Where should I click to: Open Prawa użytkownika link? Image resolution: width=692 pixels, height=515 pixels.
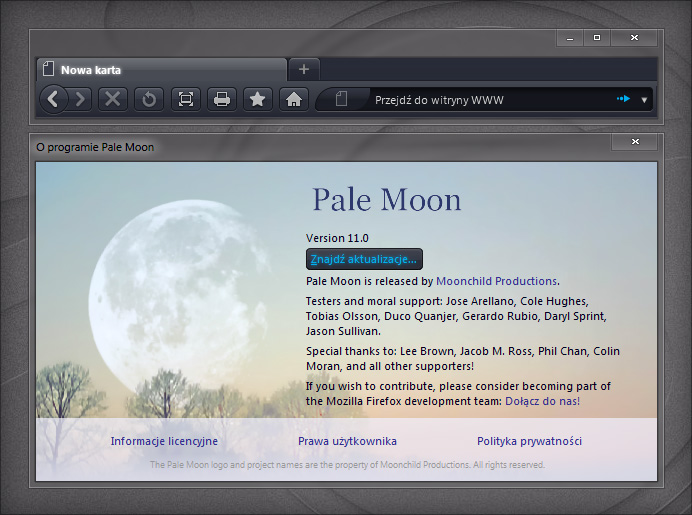[x=347, y=441]
